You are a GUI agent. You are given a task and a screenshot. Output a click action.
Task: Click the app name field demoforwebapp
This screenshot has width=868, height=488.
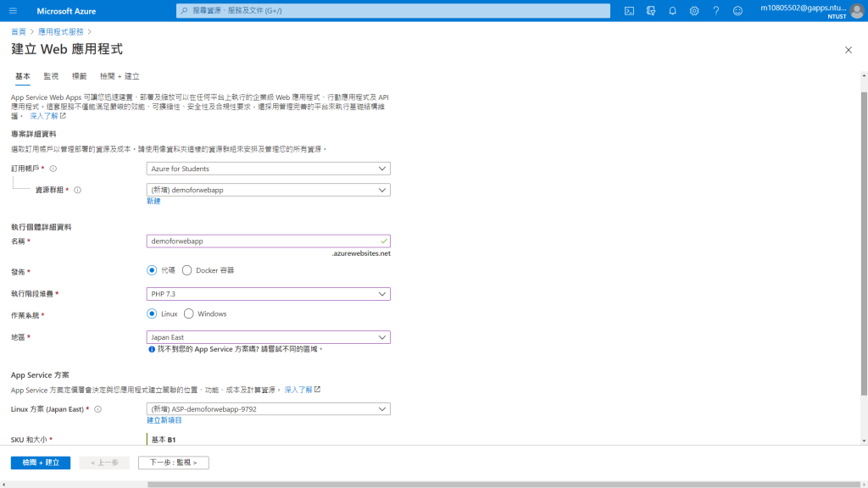268,241
